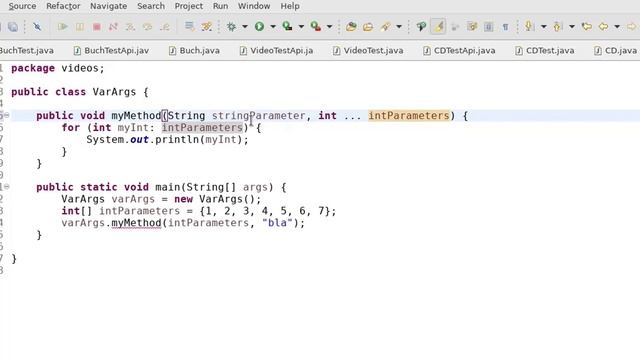Click the Disconnect debug icon
Screen dimensions: 640x360
[113, 27]
